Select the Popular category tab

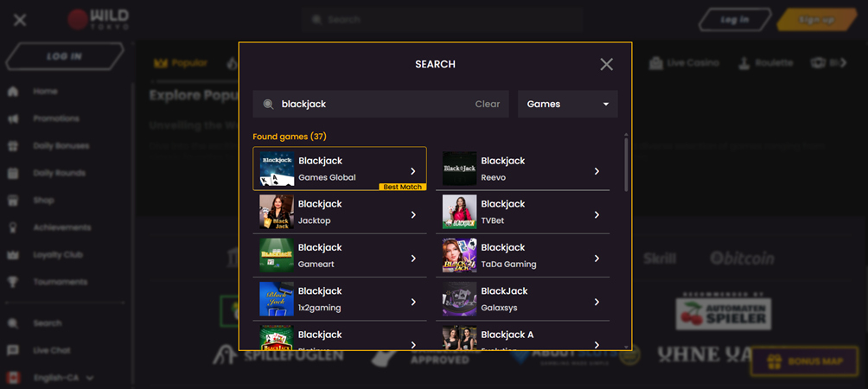pos(181,63)
